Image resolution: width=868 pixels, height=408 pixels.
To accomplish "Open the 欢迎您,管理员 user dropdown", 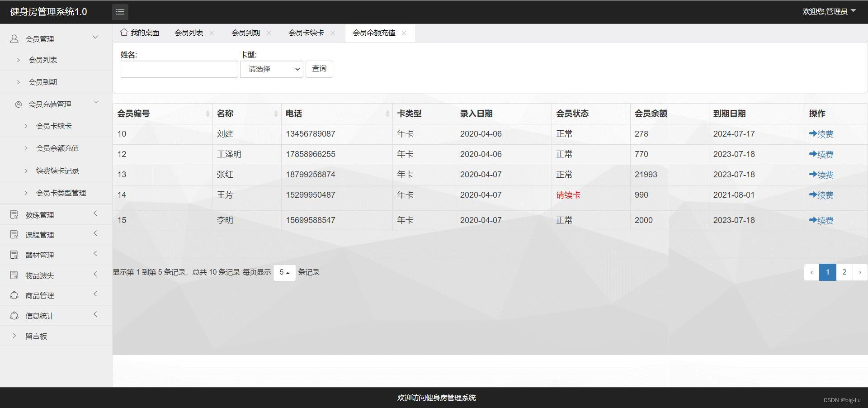I will point(829,11).
